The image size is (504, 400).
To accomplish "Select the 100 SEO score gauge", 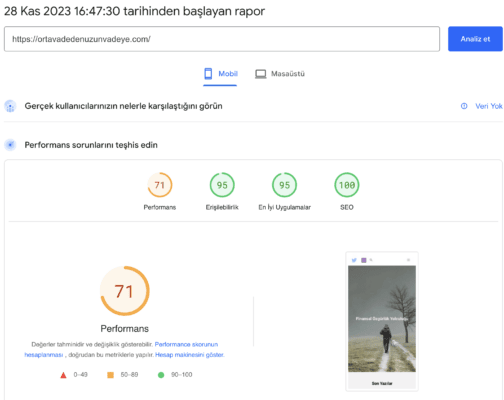I will (x=347, y=185).
